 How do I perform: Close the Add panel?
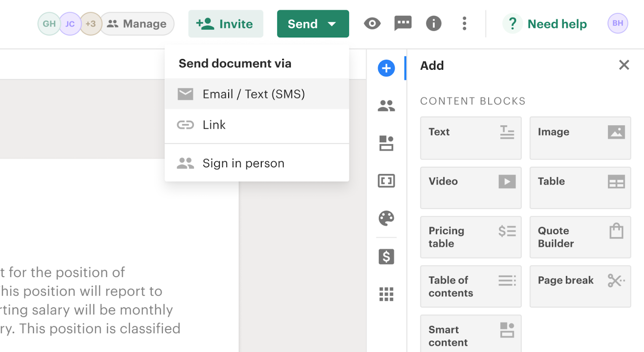pos(624,65)
